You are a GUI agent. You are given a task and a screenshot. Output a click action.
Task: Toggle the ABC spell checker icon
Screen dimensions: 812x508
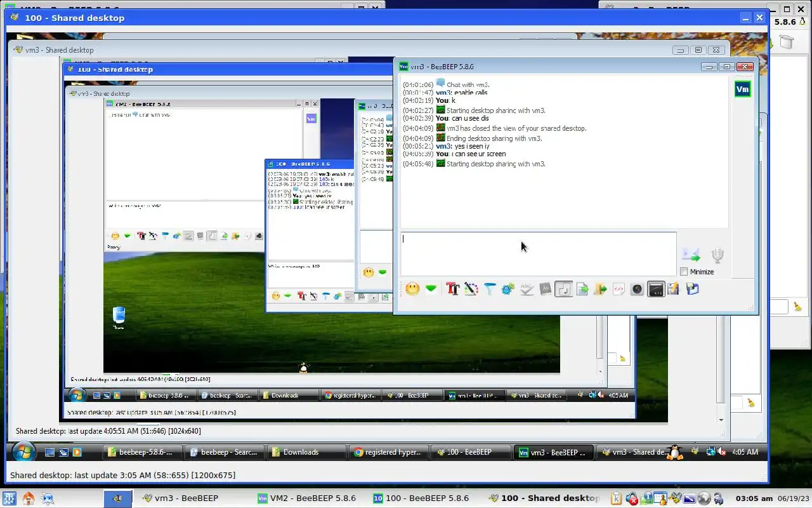click(x=527, y=289)
